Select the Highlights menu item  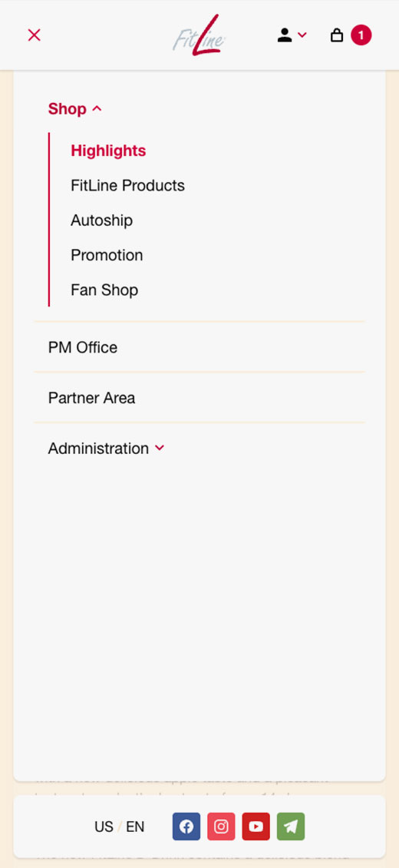(108, 151)
